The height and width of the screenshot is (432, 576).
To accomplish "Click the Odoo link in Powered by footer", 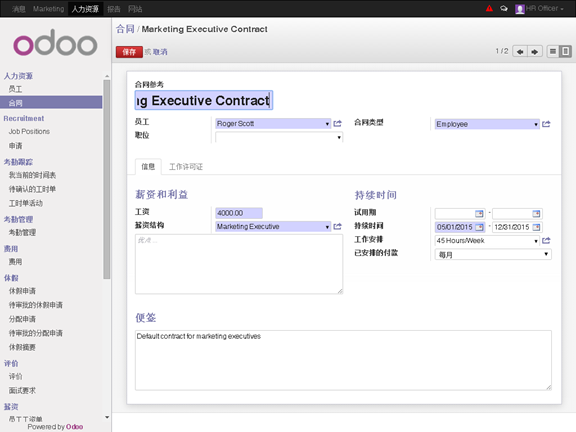I will 74,427.
